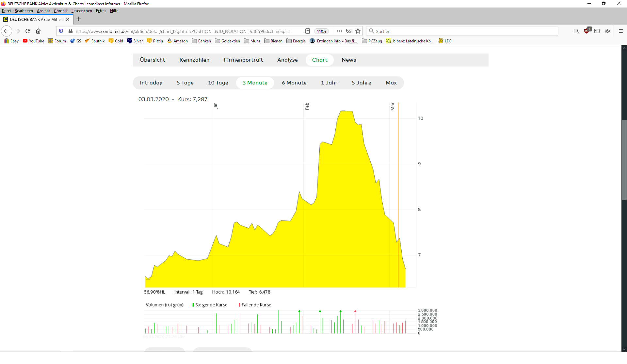Open the LEO bookmark

pos(445,41)
